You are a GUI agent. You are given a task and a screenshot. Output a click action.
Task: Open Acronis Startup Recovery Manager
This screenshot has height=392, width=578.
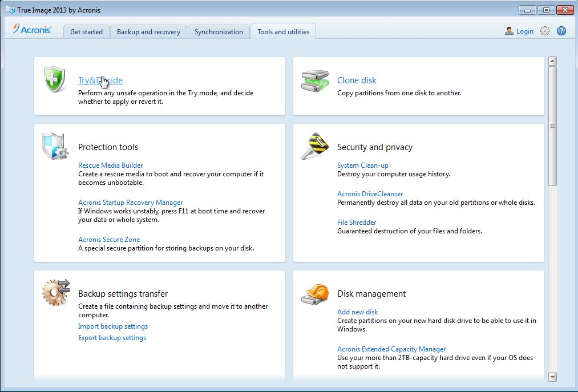pos(130,203)
